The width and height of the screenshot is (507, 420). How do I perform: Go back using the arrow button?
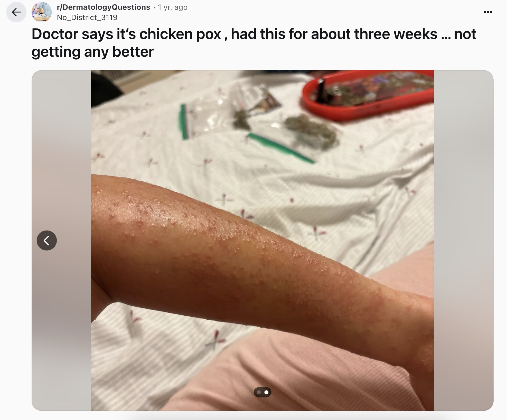pos(16,12)
